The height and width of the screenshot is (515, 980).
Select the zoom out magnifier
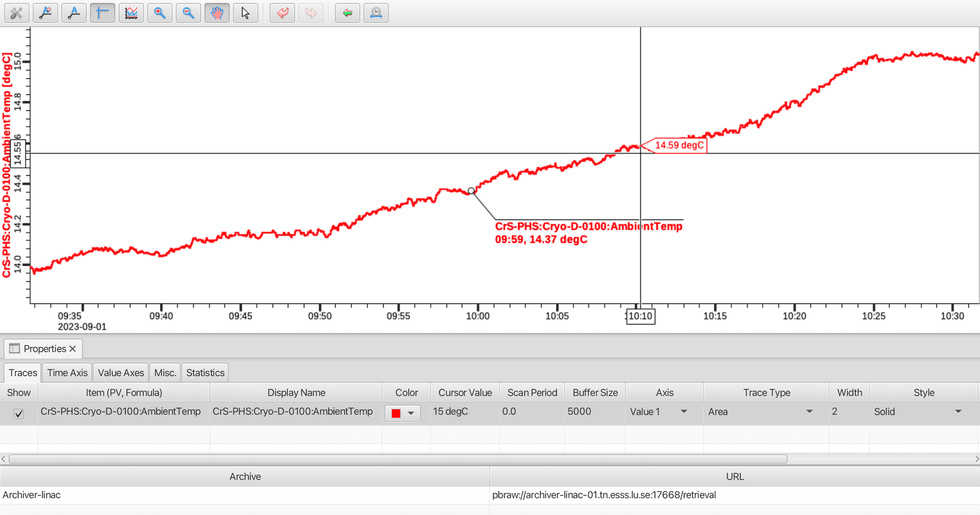[188, 13]
